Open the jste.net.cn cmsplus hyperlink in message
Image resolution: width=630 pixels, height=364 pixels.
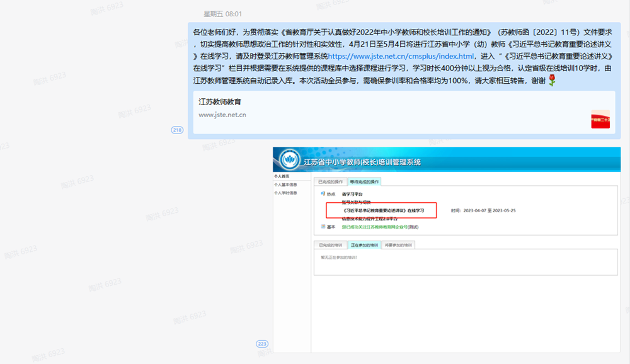tap(400, 55)
